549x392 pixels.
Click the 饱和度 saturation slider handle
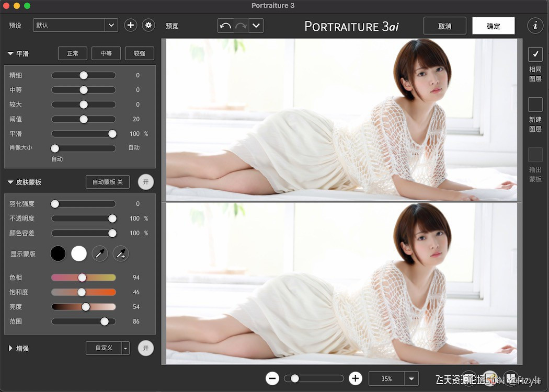point(81,292)
